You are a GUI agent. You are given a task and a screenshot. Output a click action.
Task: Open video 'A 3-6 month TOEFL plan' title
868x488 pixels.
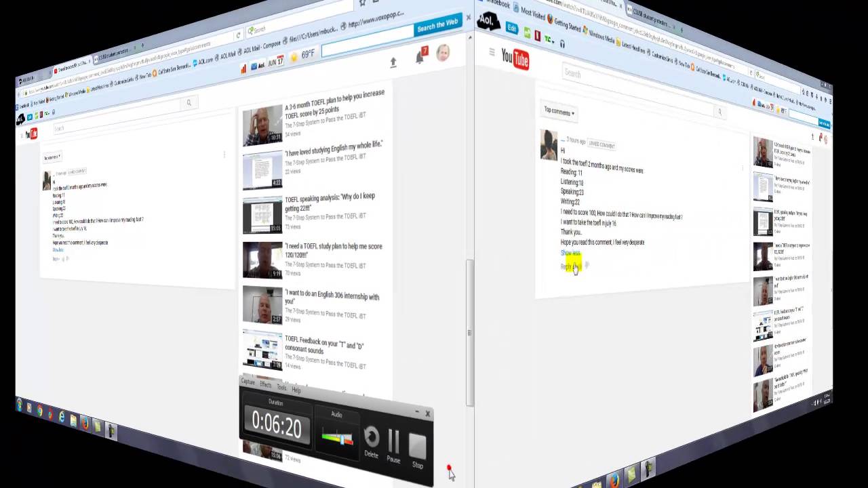coord(334,103)
